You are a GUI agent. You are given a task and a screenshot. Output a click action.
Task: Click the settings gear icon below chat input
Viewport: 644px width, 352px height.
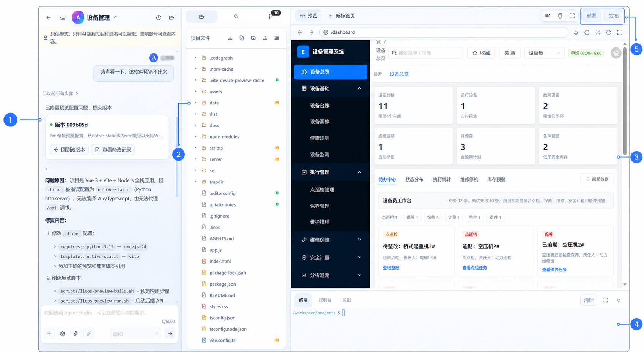tap(63, 334)
